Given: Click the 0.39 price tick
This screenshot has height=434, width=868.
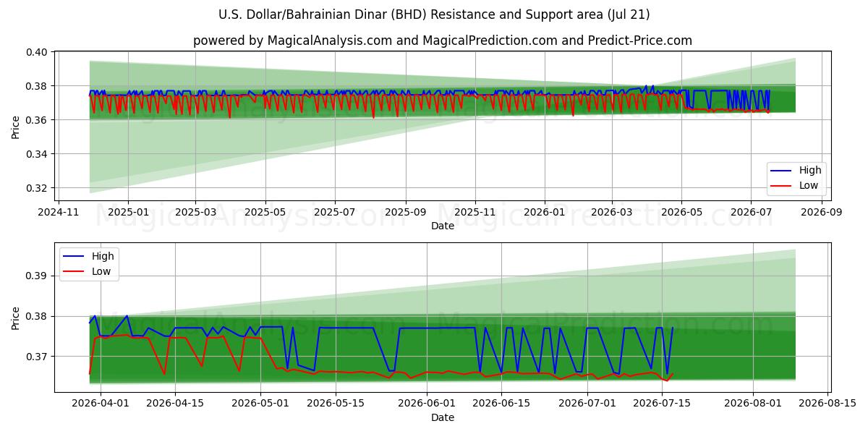Looking at the screenshot, I should pos(38,276).
